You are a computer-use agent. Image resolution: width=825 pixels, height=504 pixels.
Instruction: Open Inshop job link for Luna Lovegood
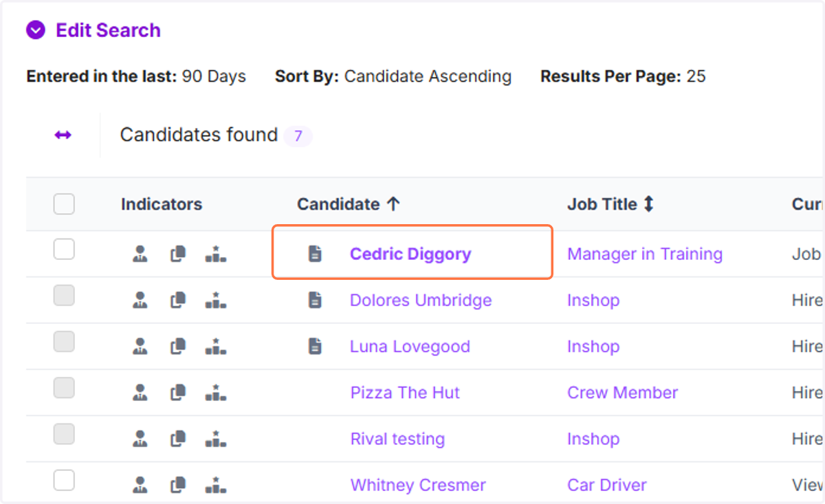(593, 347)
